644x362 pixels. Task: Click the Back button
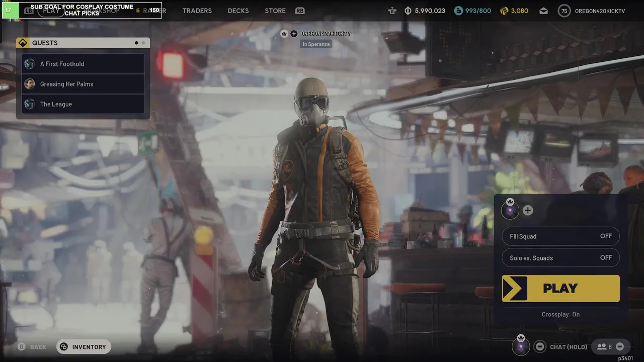pos(32,347)
